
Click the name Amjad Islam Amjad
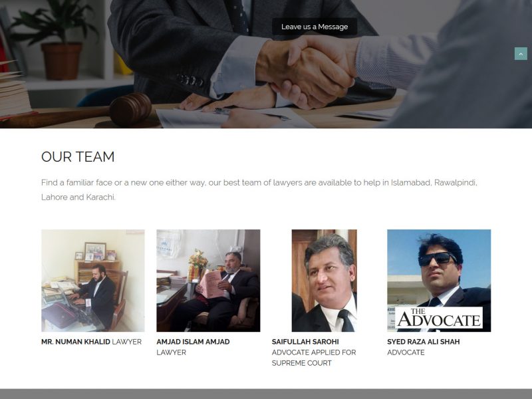pyautogui.click(x=193, y=342)
